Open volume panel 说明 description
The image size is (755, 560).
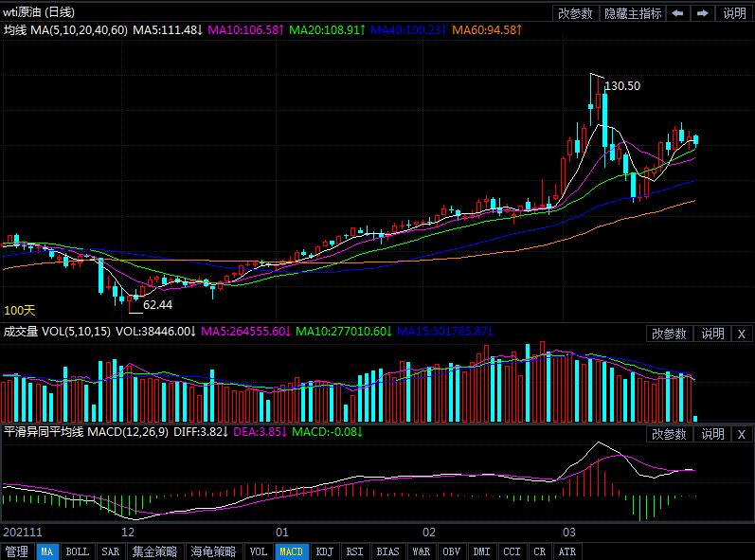pos(712,334)
